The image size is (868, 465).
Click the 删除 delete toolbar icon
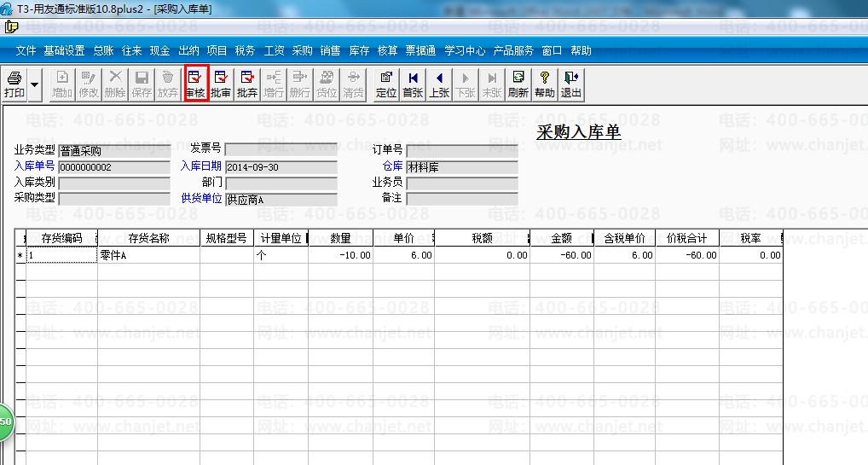coord(115,84)
